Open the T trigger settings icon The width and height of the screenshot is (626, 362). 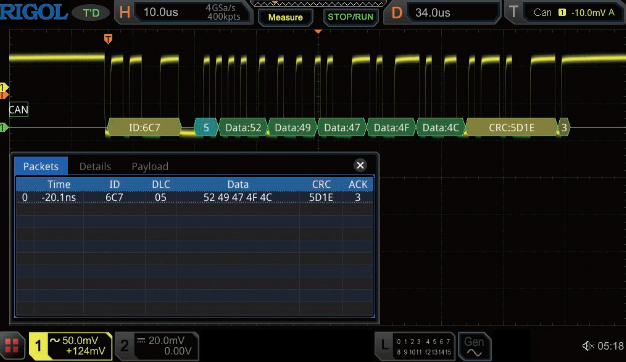pos(513,12)
